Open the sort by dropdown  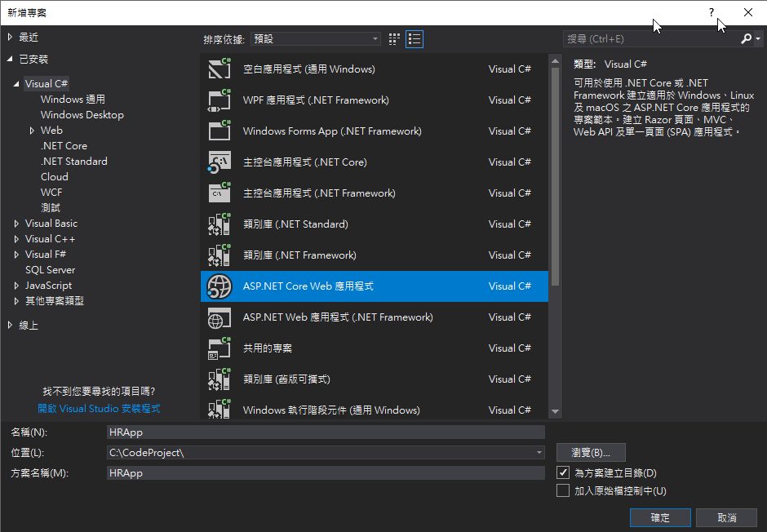click(x=316, y=39)
